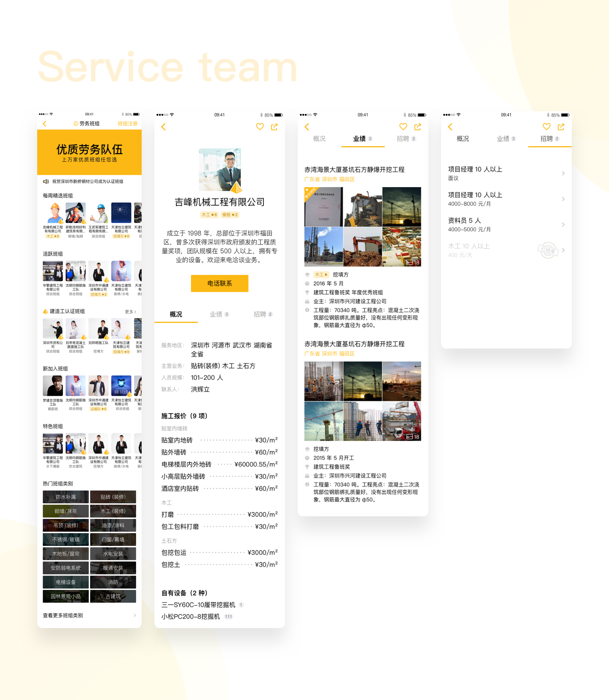Tap share icon above the company portrait photo

(274, 127)
